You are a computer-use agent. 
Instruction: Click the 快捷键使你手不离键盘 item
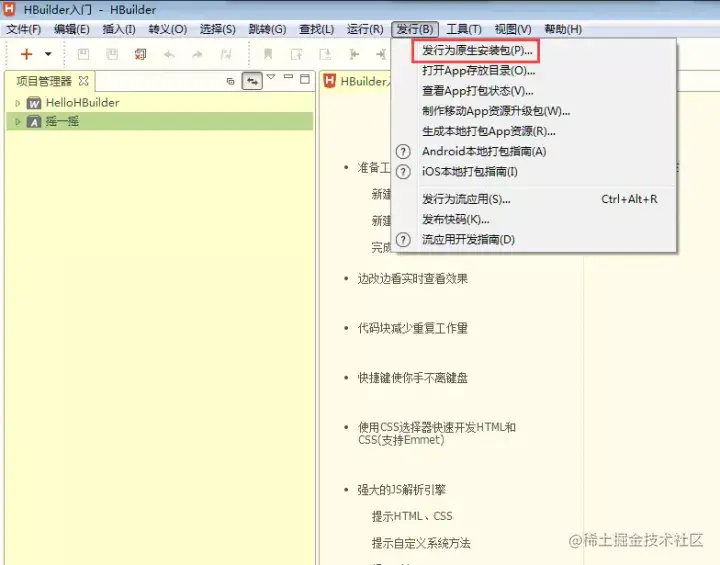pos(412,378)
